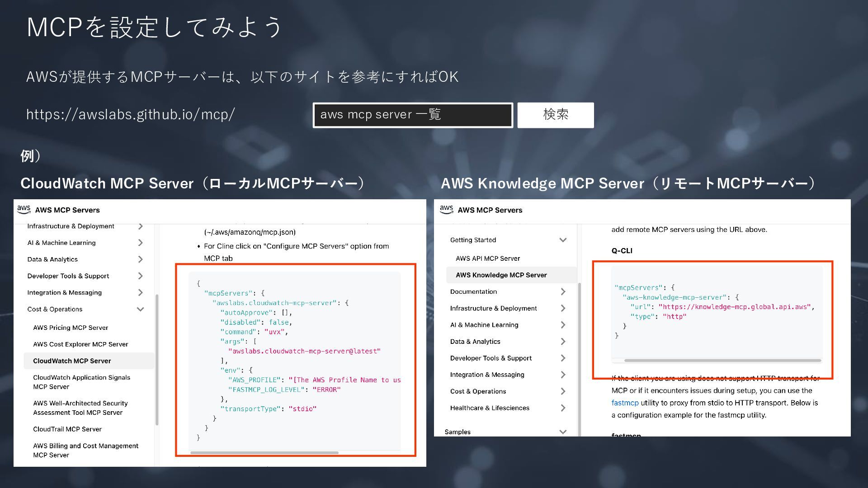Click the fastmcp hyperlink
The image size is (868, 488).
click(625, 403)
